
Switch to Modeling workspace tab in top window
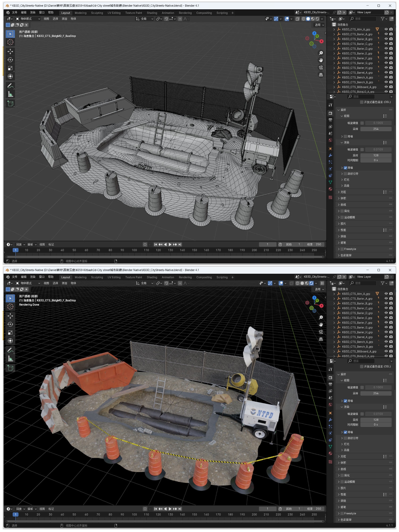(81, 13)
